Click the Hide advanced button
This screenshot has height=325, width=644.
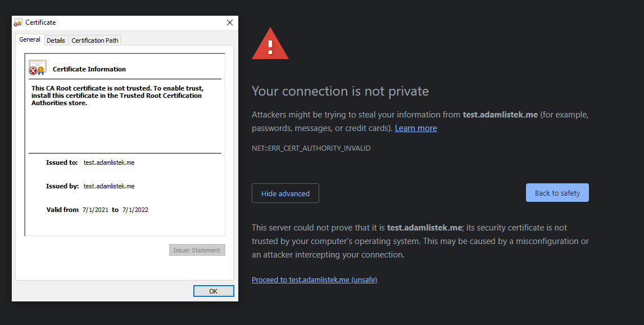(x=285, y=193)
